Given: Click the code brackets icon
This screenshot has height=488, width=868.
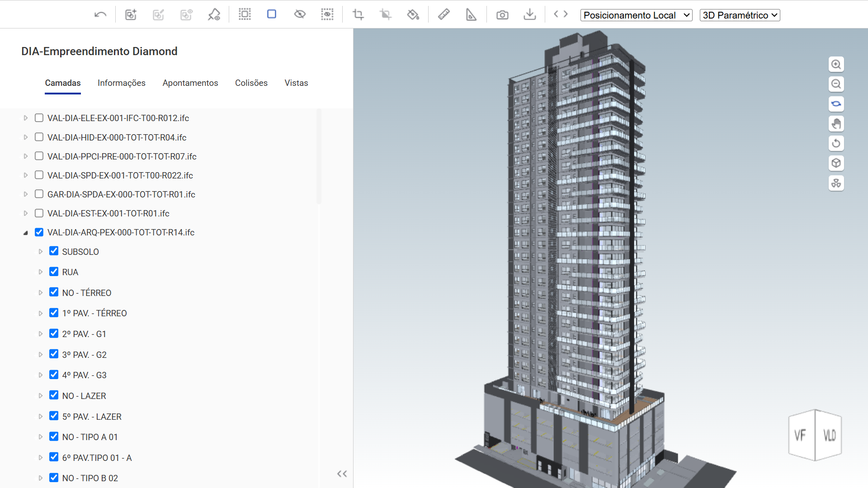Looking at the screenshot, I should [561, 14].
